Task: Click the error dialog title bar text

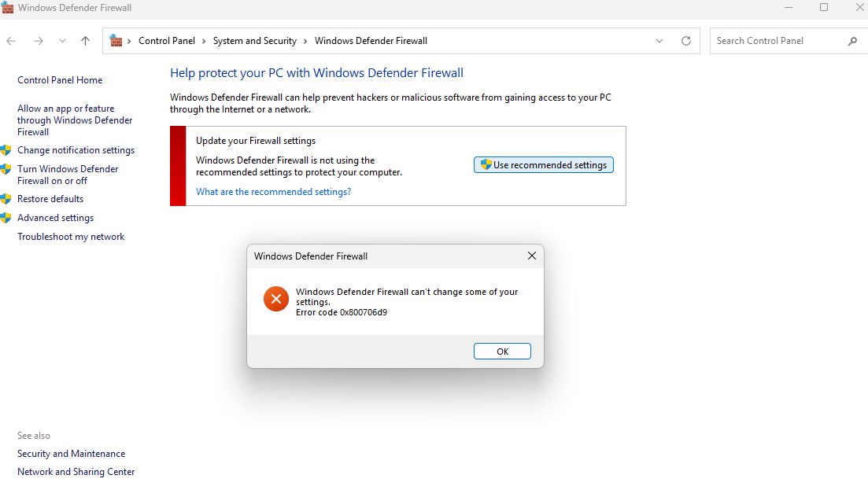Action: tap(311, 256)
